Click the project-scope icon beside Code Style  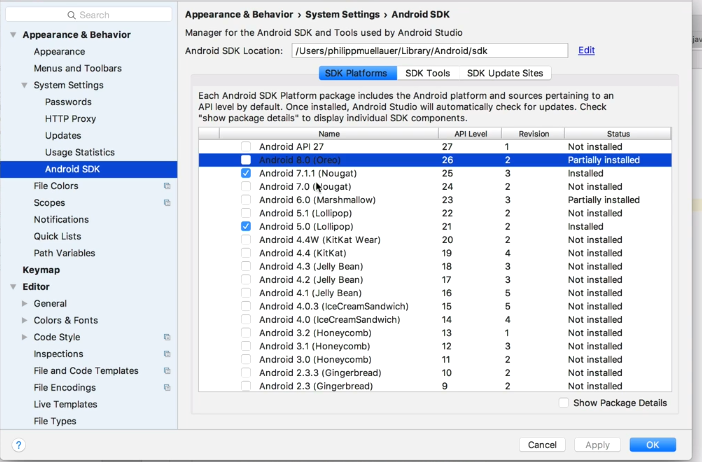tap(167, 337)
